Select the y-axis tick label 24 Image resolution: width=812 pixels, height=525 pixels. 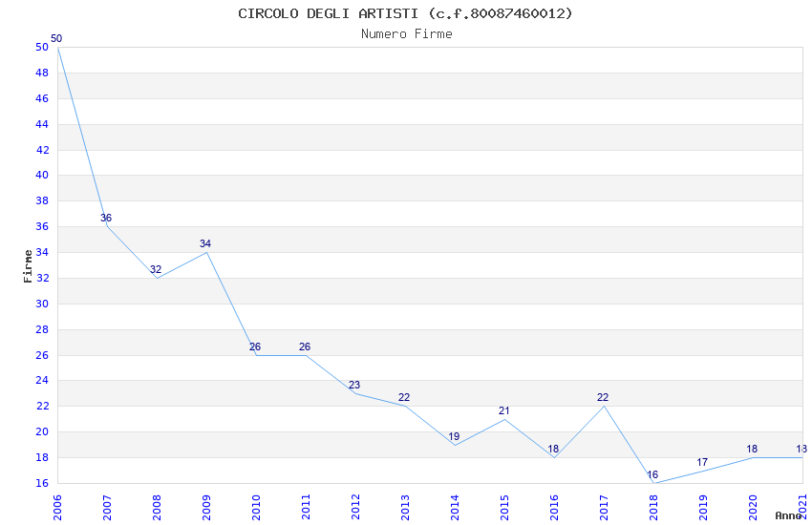pos(42,380)
